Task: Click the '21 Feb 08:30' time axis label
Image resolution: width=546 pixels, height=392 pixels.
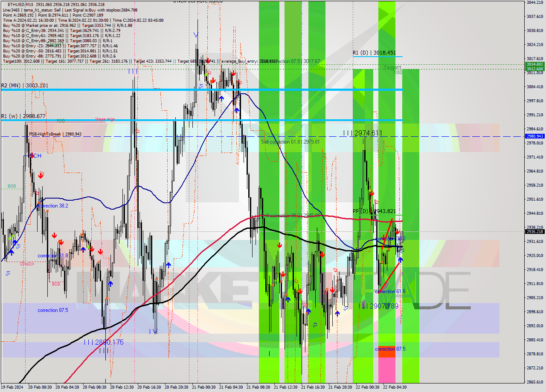Action: point(258,387)
